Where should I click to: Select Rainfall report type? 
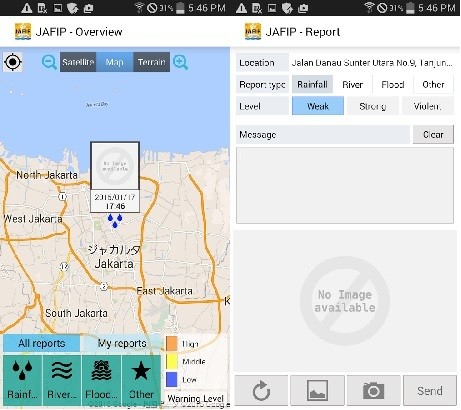coord(312,84)
